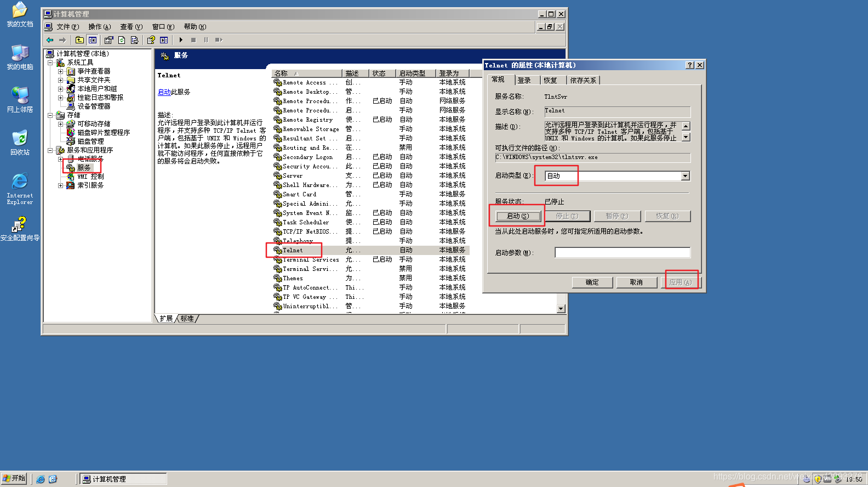868x487 pixels.
Task: Expand the 索引服务 node
Action: pyautogui.click(x=61, y=185)
